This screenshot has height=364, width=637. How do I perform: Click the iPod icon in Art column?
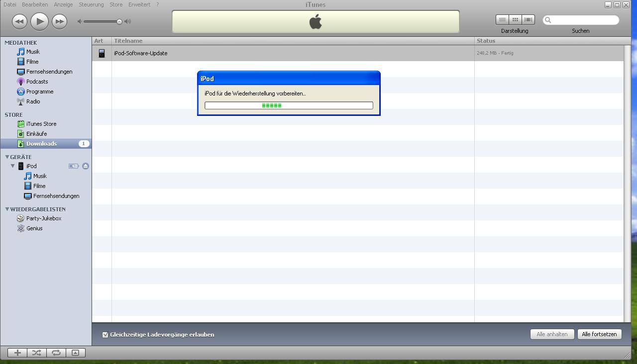click(x=102, y=53)
